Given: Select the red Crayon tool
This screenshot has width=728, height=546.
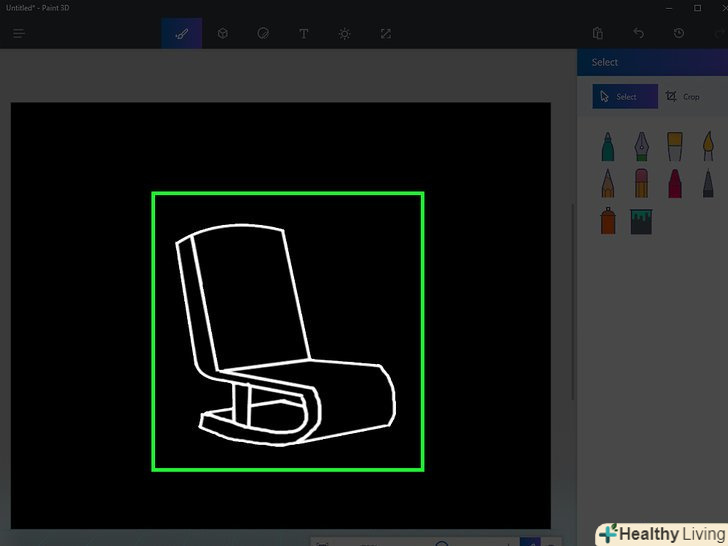Looking at the screenshot, I should click(675, 184).
